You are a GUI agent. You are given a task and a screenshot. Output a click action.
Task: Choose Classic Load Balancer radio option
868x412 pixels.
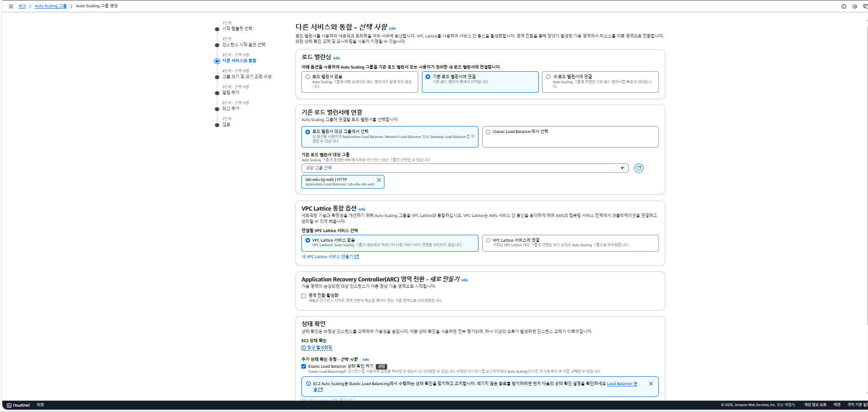pyautogui.click(x=488, y=132)
